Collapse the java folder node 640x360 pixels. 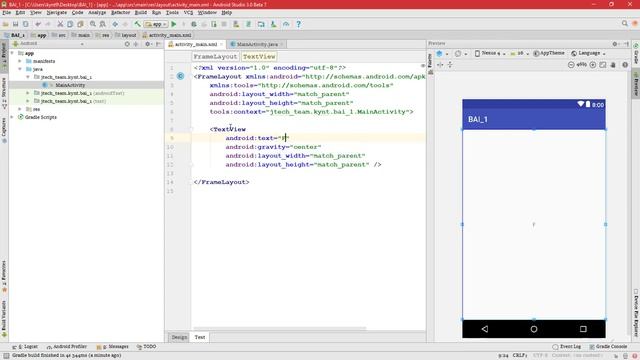(x=20, y=69)
